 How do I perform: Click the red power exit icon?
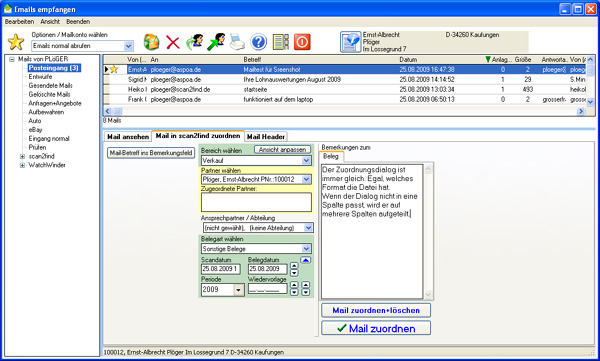pyautogui.click(x=302, y=42)
